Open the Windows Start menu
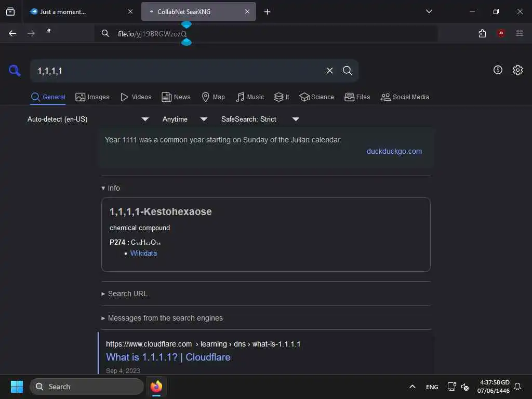Screen dimensions: 532x399 (x=17, y=387)
